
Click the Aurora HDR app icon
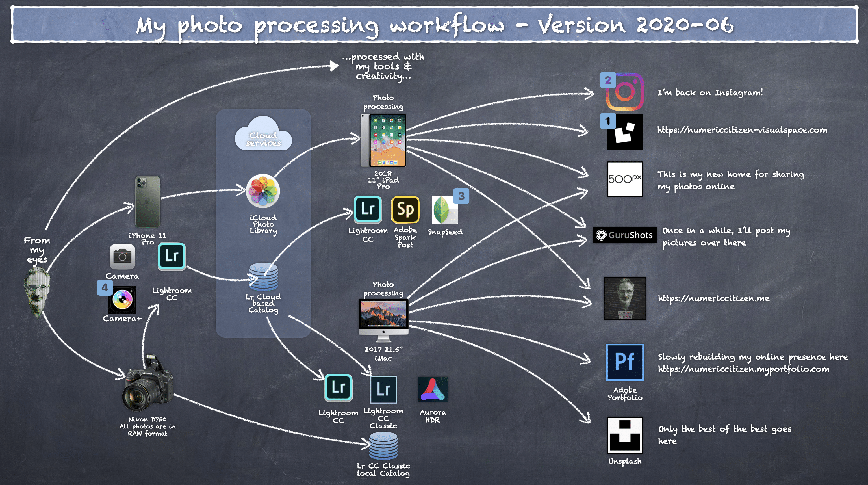coord(433,389)
